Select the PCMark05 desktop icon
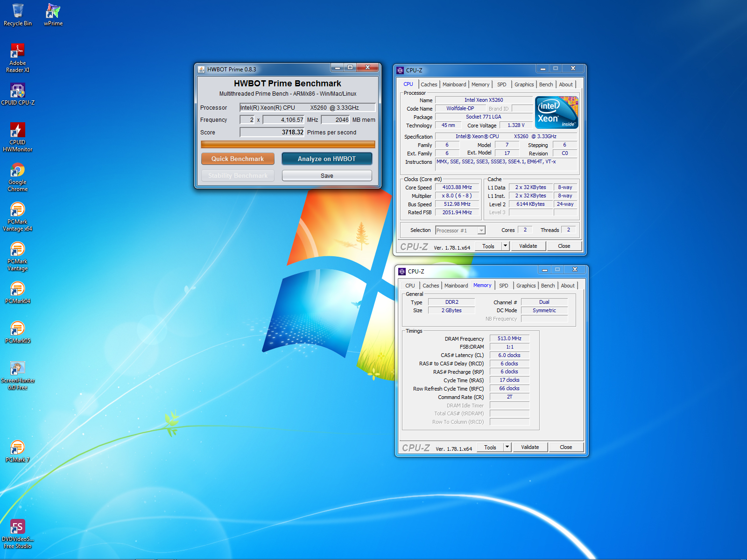 pyautogui.click(x=18, y=332)
